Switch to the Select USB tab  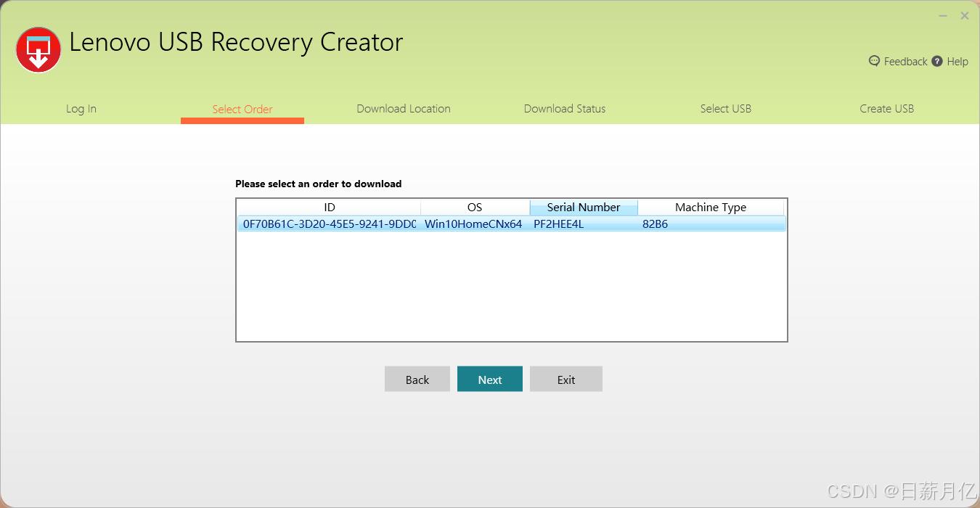click(x=726, y=109)
